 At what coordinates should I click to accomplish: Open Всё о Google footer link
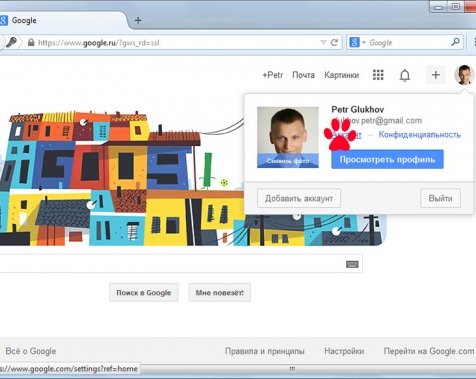31,351
